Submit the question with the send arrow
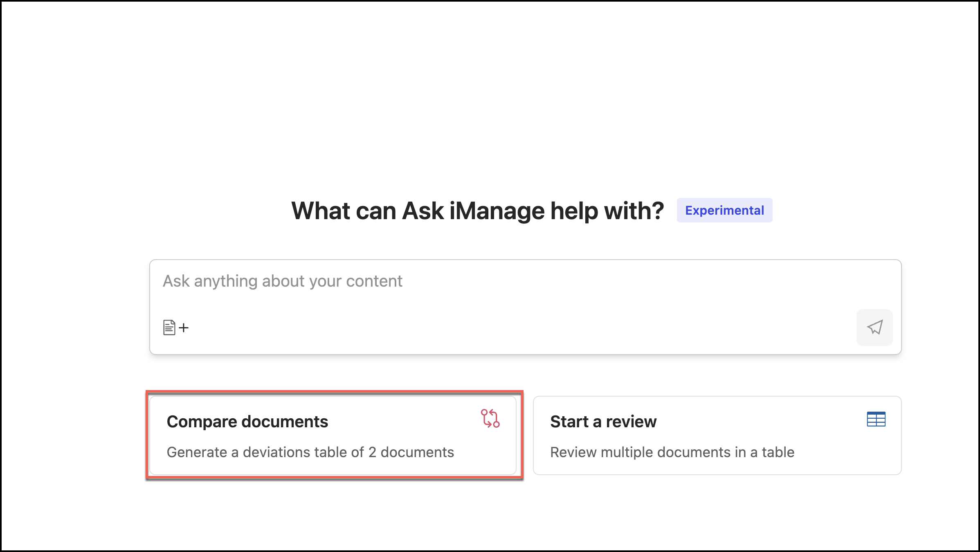 pos(874,327)
